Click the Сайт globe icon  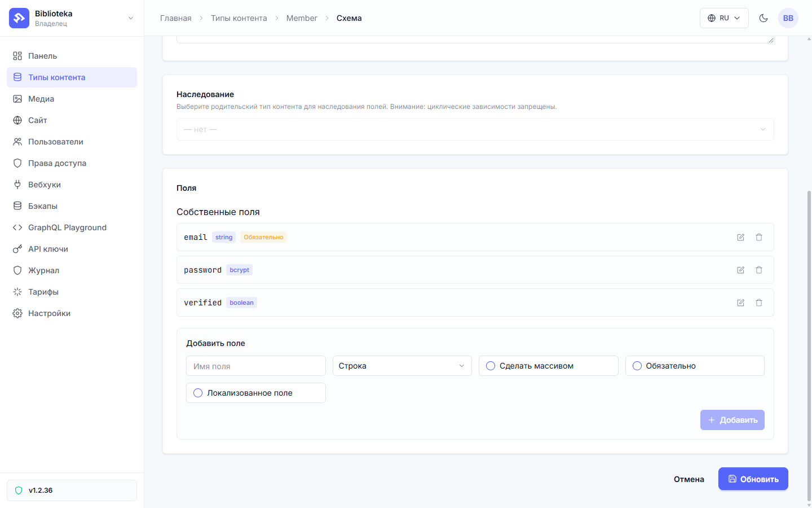(17, 120)
